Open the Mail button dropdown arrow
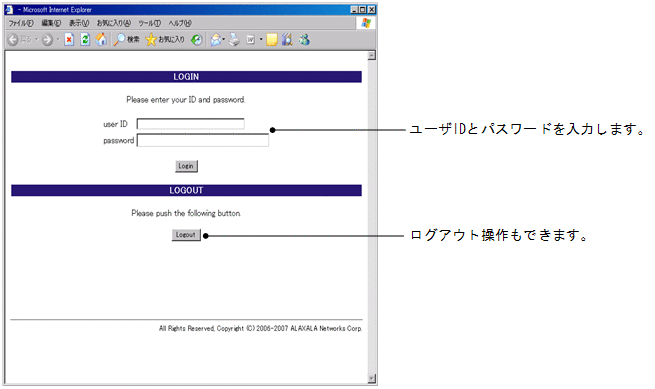Viewport: 655px width, 389px height. click(224, 40)
